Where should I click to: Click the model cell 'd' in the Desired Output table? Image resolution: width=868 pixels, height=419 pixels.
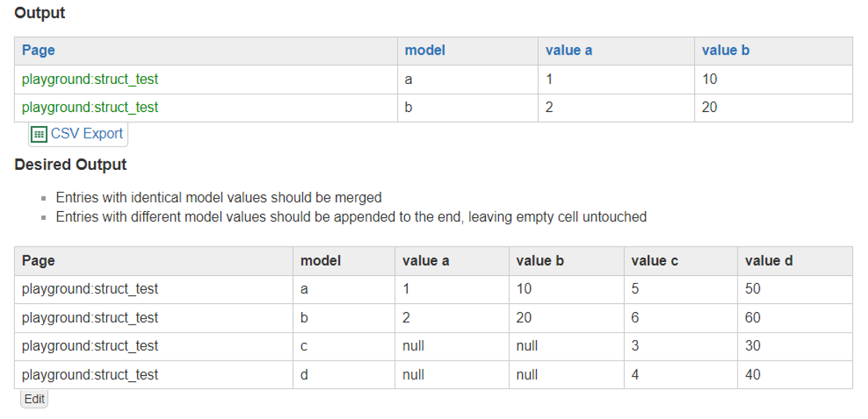pyautogui.click(x=344, y=375)
